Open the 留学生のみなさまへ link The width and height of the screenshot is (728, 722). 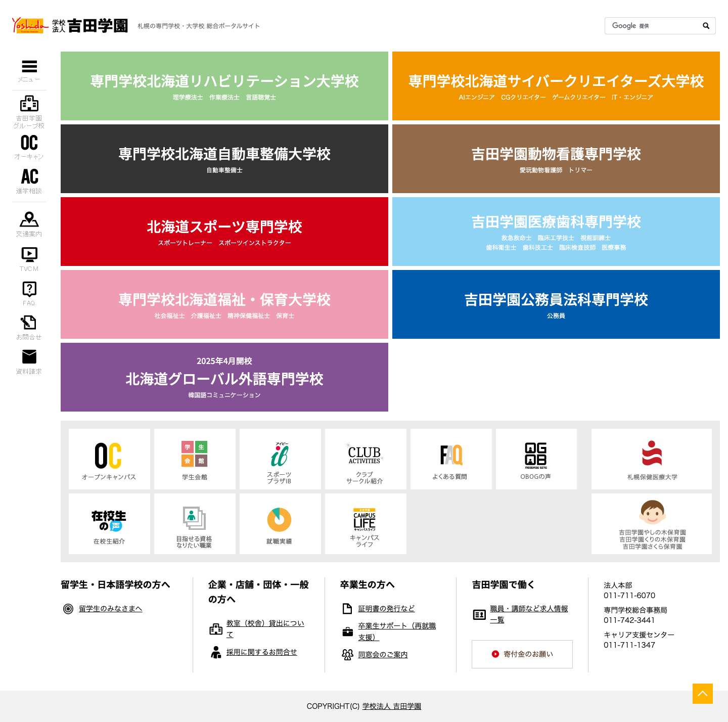pyautogui.click(x=110, y=609)
